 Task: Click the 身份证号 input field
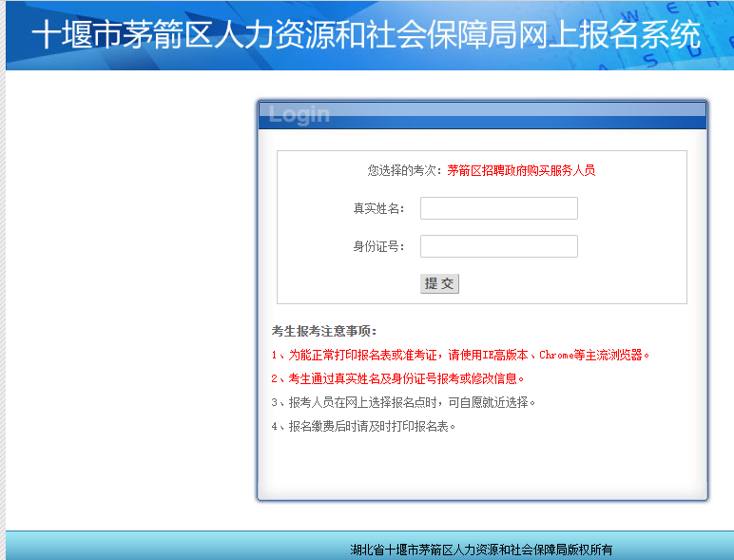click(x=498, y=246)
